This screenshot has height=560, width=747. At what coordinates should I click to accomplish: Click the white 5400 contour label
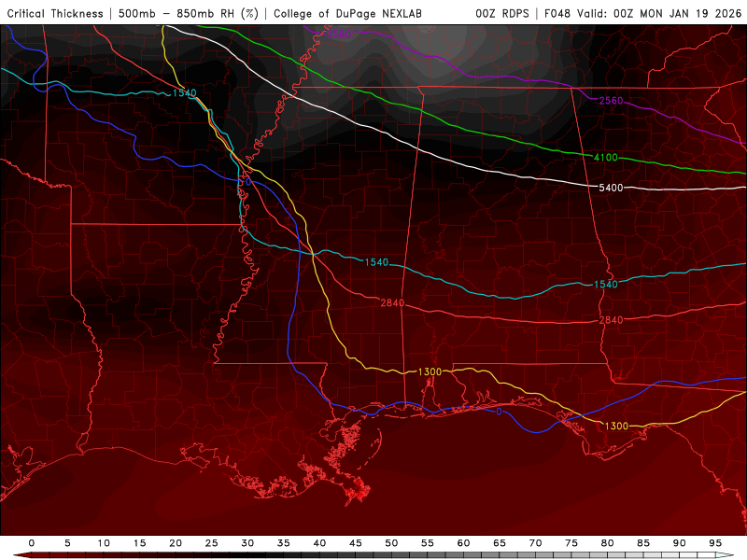click(x=611, y=188)
